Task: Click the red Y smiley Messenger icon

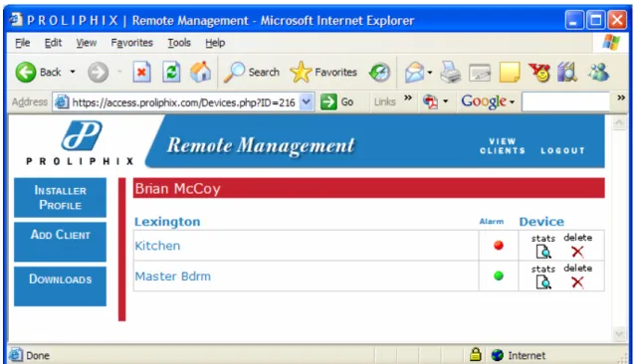Action: point(539,73)
